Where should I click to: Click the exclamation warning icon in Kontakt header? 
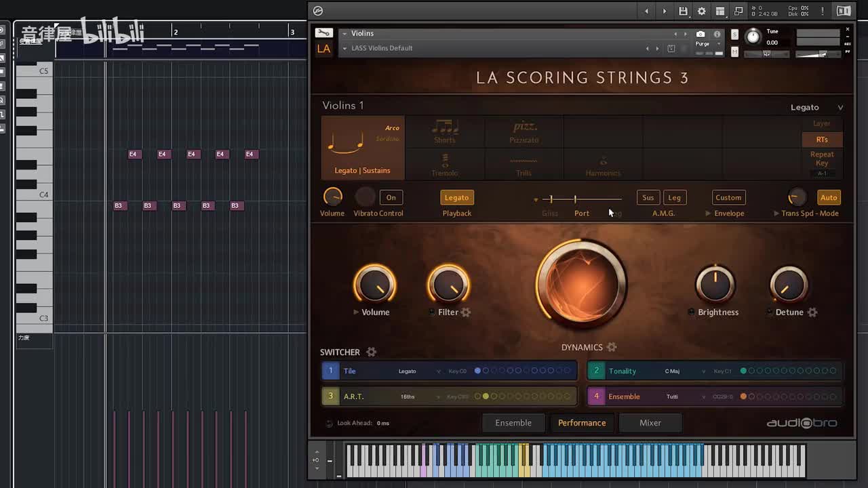(x=823, y=11)
